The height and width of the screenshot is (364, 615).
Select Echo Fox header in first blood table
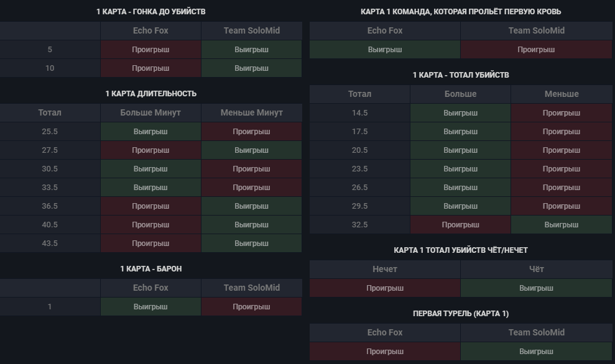click(385, 30)
